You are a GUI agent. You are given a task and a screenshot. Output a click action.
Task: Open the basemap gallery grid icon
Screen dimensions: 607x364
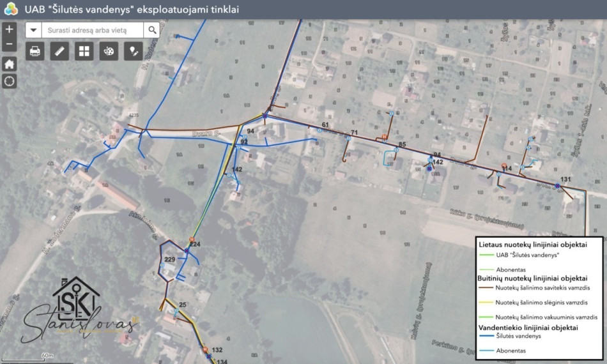[84, 51]
